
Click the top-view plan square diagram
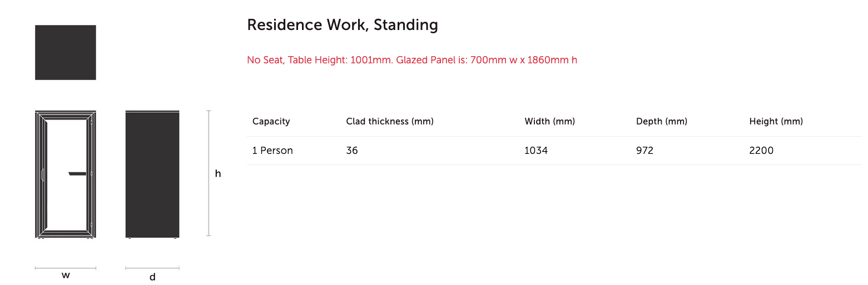[66, 52]
